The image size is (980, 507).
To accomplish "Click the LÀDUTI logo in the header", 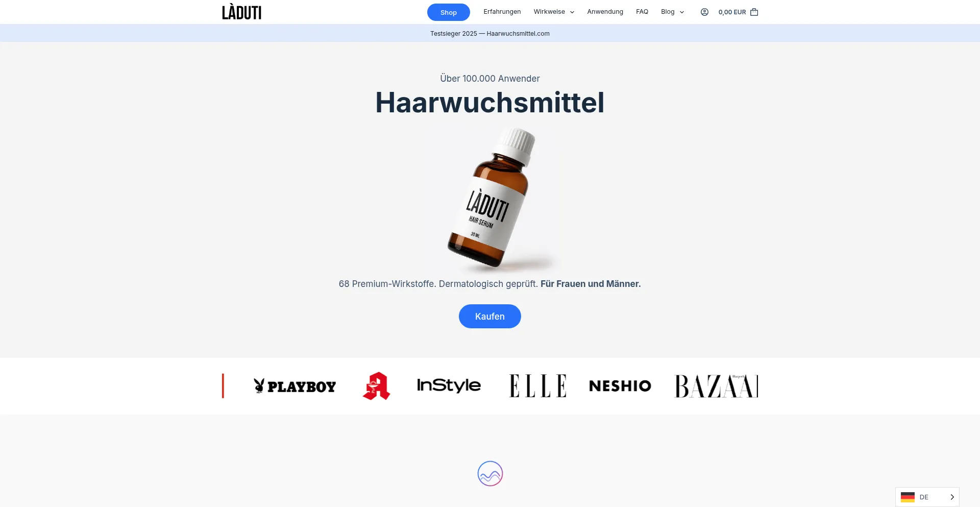I will pyautogui.click(x=241, y=12).
